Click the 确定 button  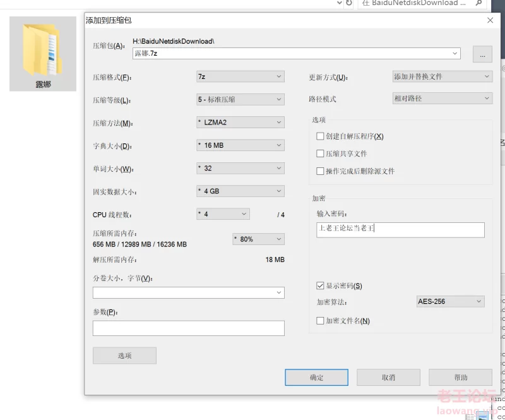point(316,378)
